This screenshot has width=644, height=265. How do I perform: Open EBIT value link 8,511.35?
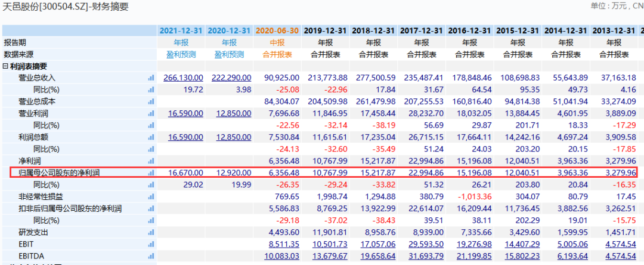coord(284,245)
